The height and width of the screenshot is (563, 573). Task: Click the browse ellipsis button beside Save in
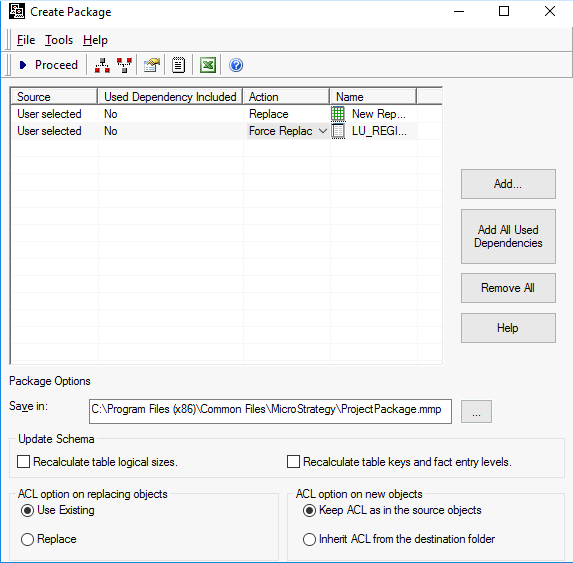[476, 411]
